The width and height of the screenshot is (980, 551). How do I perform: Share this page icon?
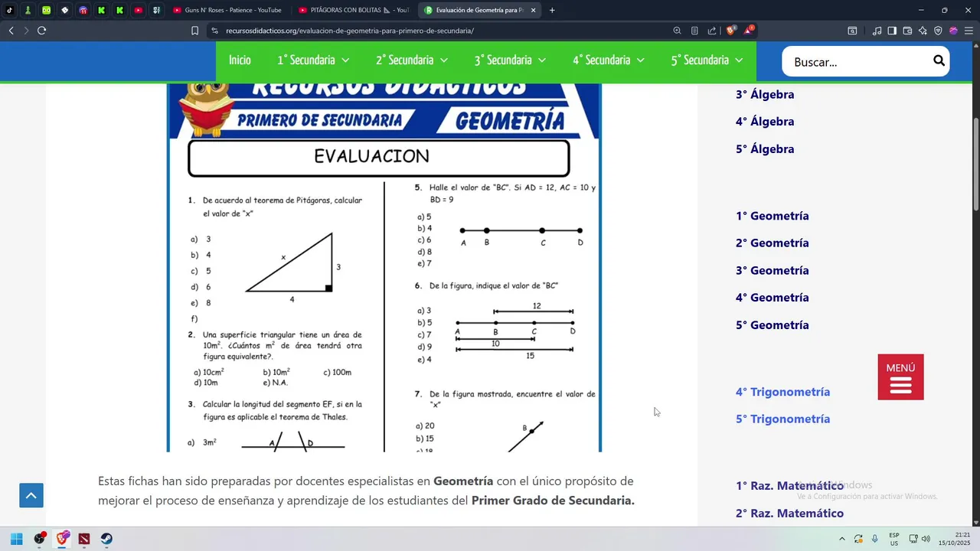coord(712,31)
